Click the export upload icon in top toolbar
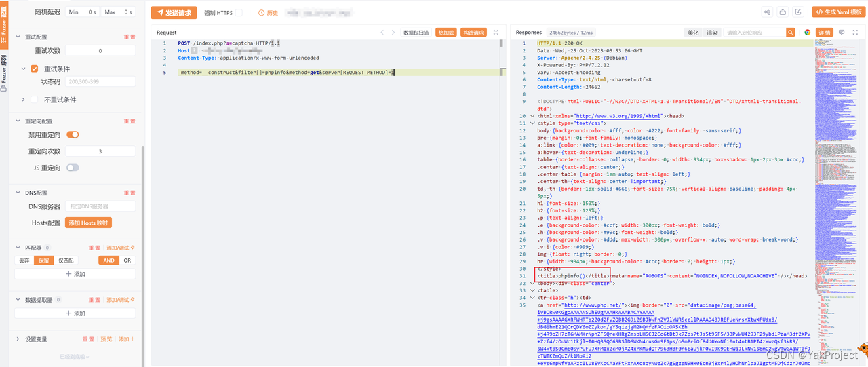The height and width of the screenshot is (367, 868). (x=783, y=12)
